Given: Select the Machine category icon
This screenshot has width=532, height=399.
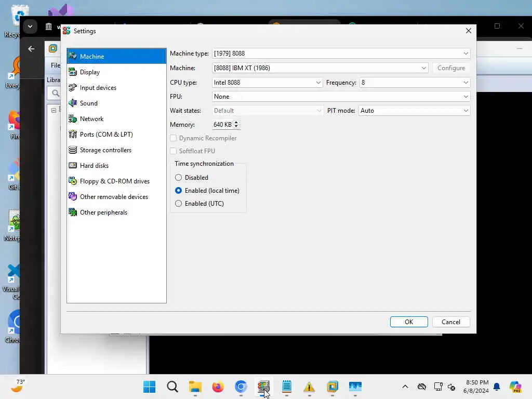Looking at the screenshot, I should point(73,56).
